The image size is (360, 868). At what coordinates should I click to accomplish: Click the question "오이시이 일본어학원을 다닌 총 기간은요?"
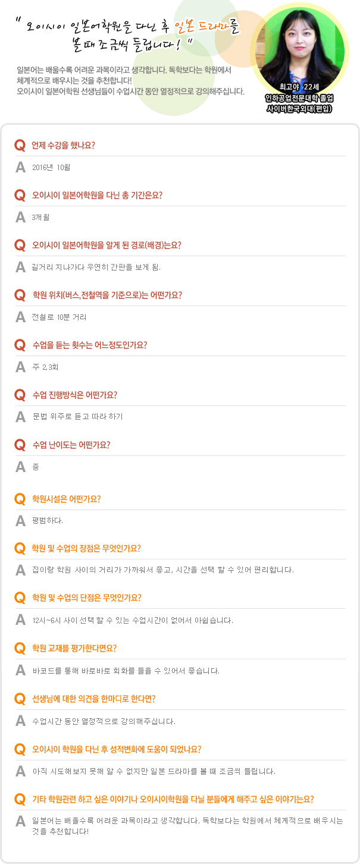coord(97,195)
